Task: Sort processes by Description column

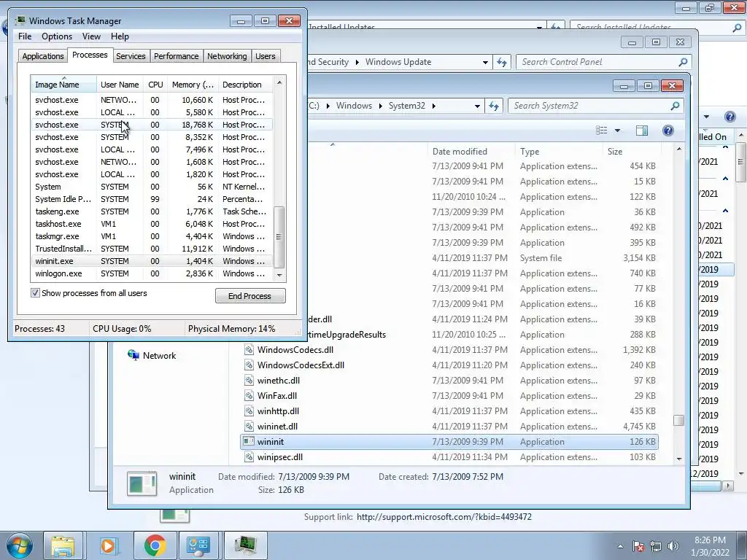Action: click(245, 85)
